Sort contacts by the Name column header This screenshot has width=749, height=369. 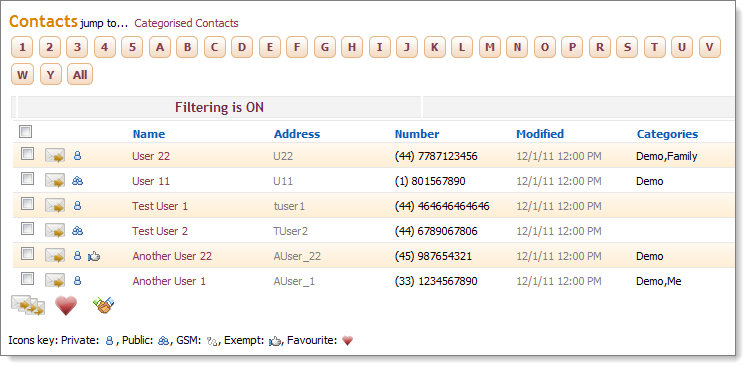coord(149,134)
